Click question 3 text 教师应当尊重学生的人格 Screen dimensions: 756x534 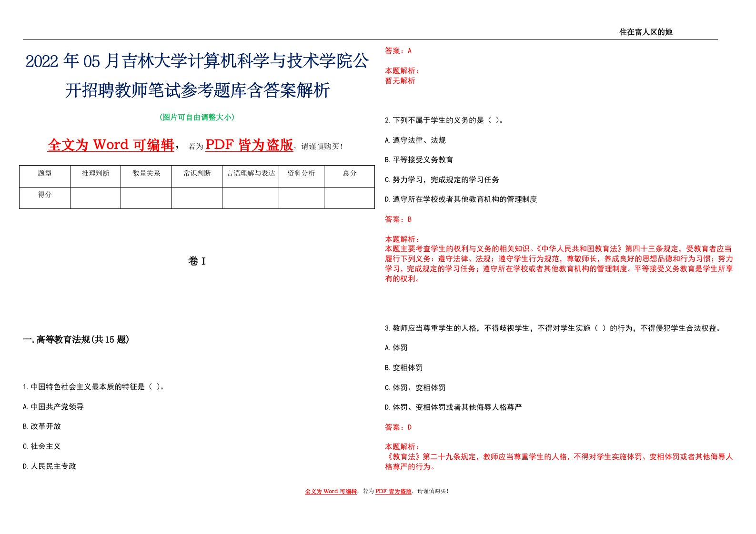(554, 328)
